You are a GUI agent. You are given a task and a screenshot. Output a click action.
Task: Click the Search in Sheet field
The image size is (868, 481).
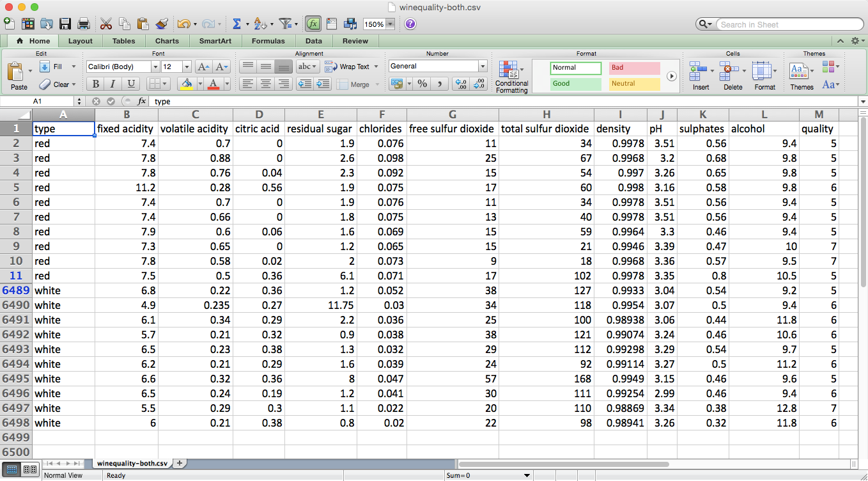coord(789,24)
